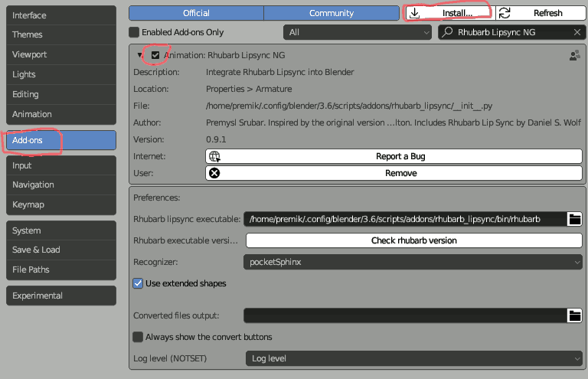Toggle the Community add-ons filter

tap(332, 13)
